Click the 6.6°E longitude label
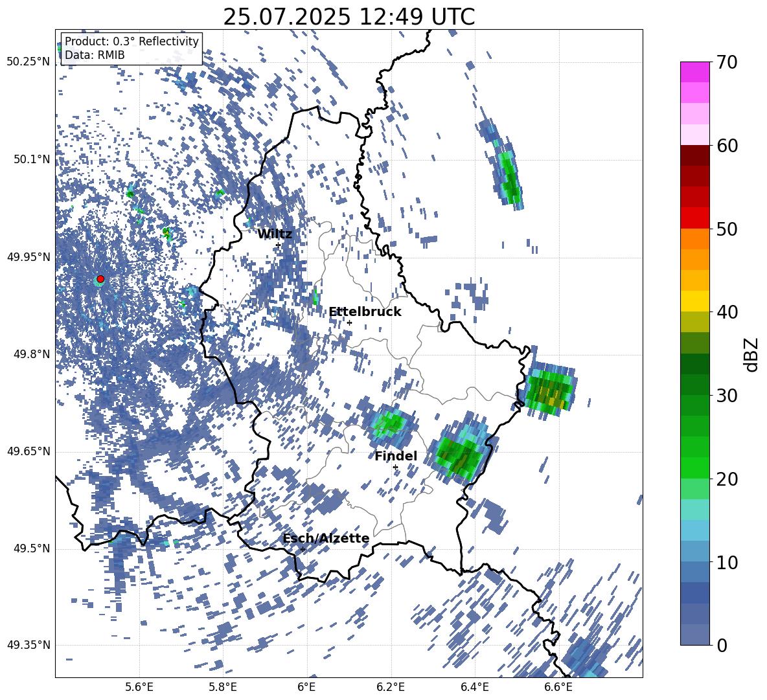Screen dimensions: 767x700 point(558,687)
